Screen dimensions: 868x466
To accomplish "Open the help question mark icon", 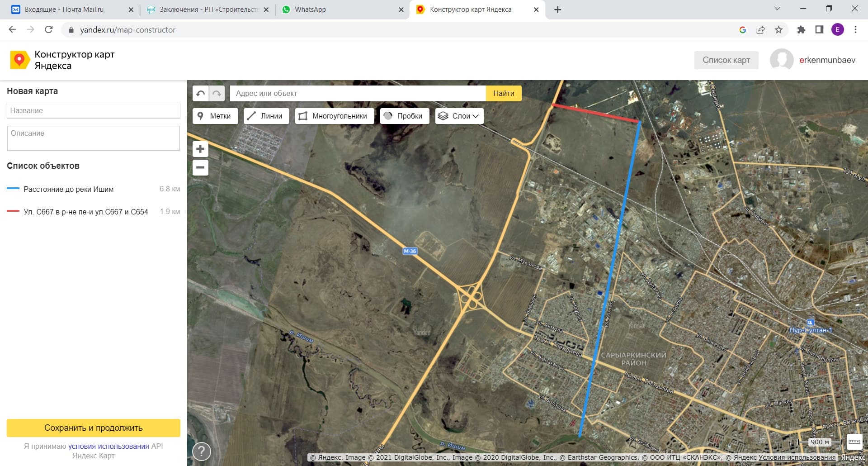I will [202, 451].
